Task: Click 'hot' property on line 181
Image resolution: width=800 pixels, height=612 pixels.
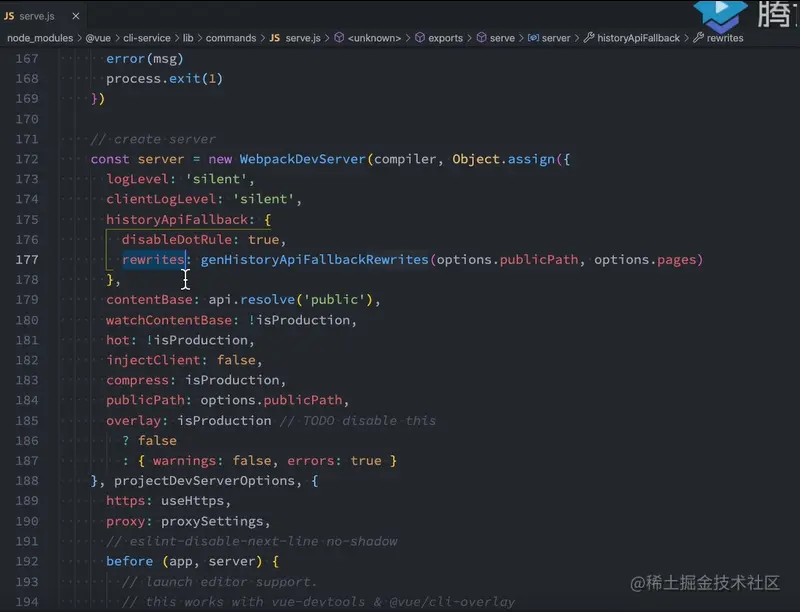Action: click(x=118, y=340)
